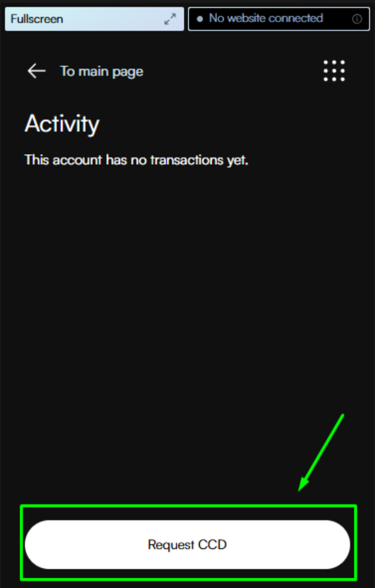375x588 pixels.
Task: Click the green arrow annotation
Action: [x=321, y=452]
